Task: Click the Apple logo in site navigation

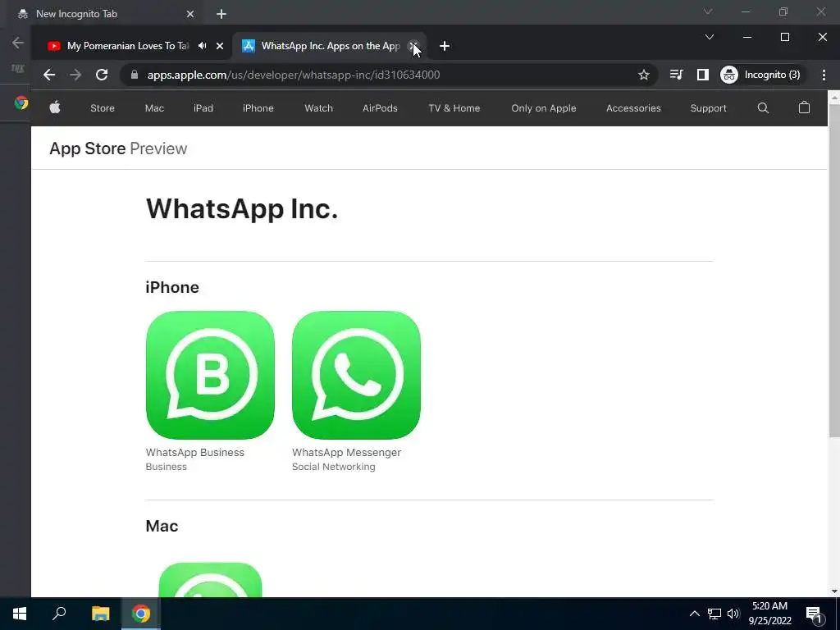Action: 55,107
